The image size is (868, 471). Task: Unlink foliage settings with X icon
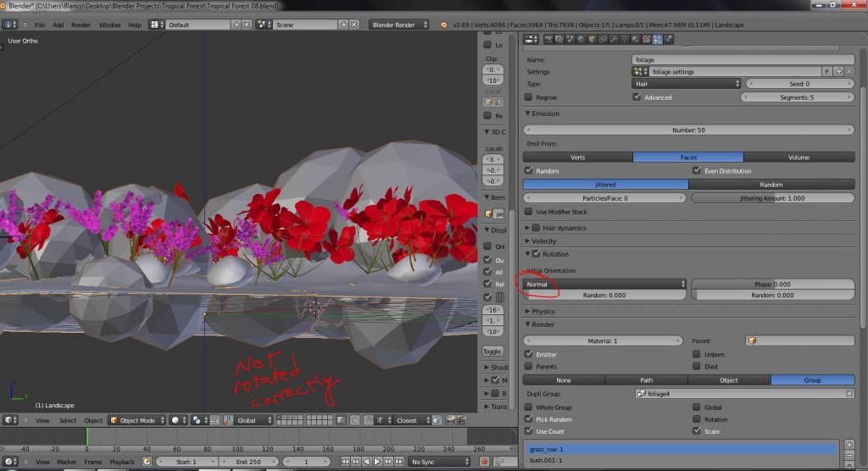tap(849, 72)
